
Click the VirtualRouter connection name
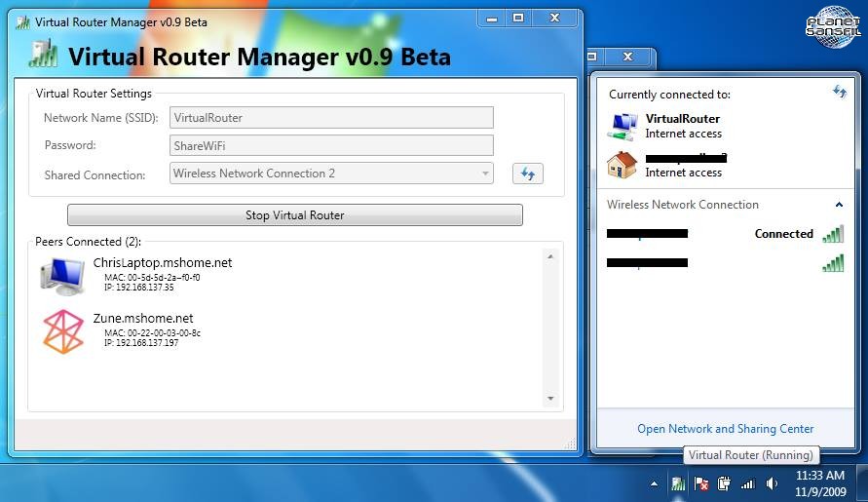pyautogui.click(x=682, y=119)
